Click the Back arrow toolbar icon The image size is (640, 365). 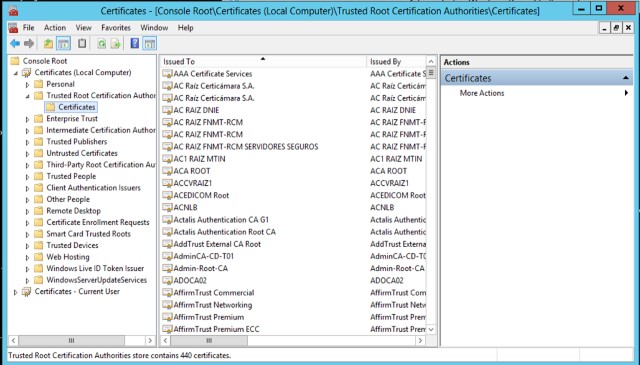[15, 43]
